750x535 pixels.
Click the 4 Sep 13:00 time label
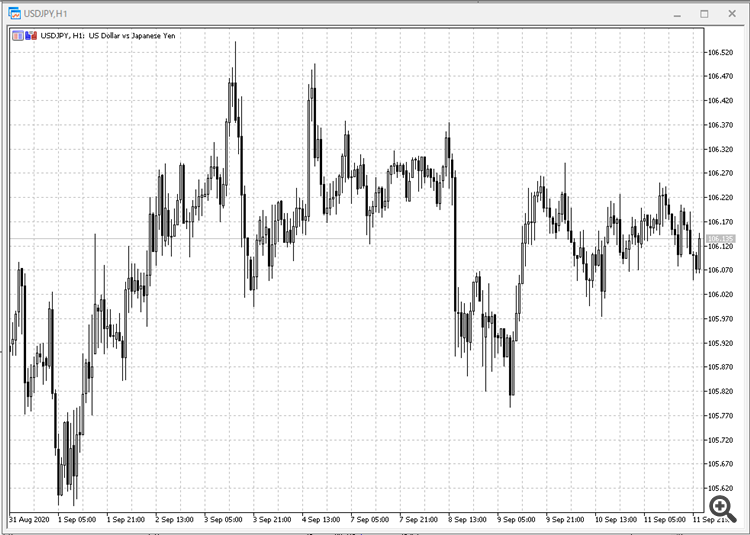(x=321, y=519)
